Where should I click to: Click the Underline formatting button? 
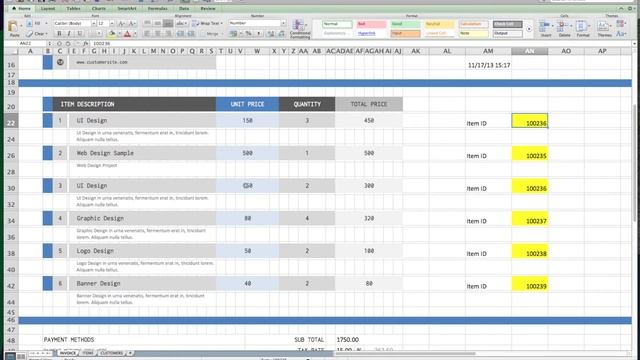pyautogui.click(x=80, y=33)
